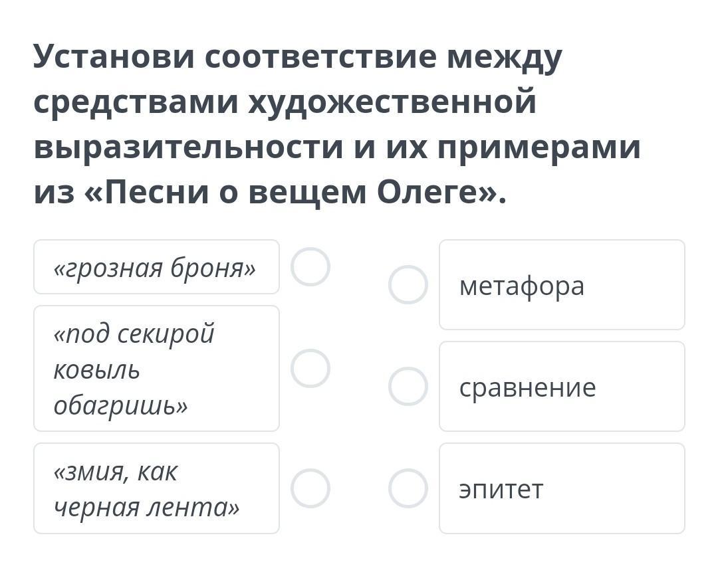The width and height of the screenshot is (718, 588).
Task: Select the circle left of сравнение
Action: click(x=408, y=386)
